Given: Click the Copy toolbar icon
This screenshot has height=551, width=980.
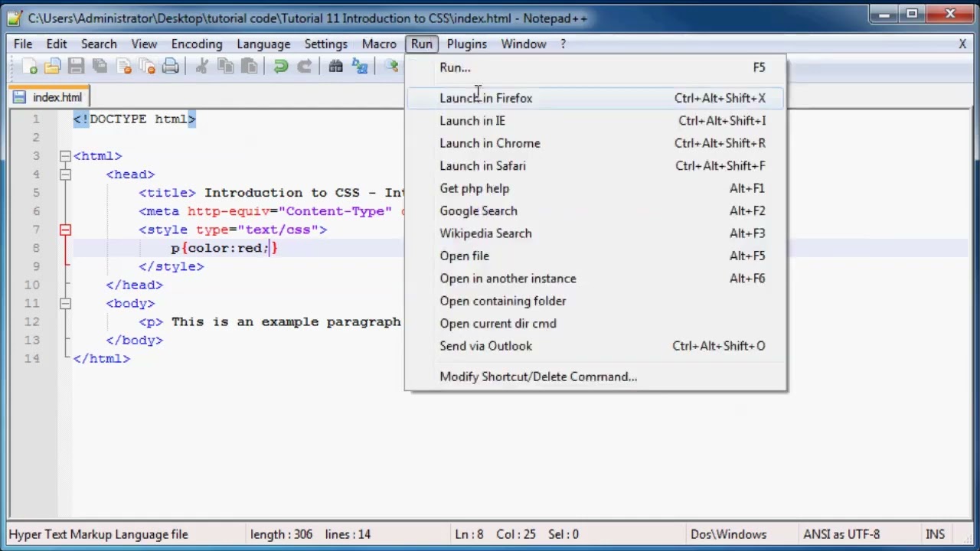Looking at the screenshot, I should (x=225, y=67).
